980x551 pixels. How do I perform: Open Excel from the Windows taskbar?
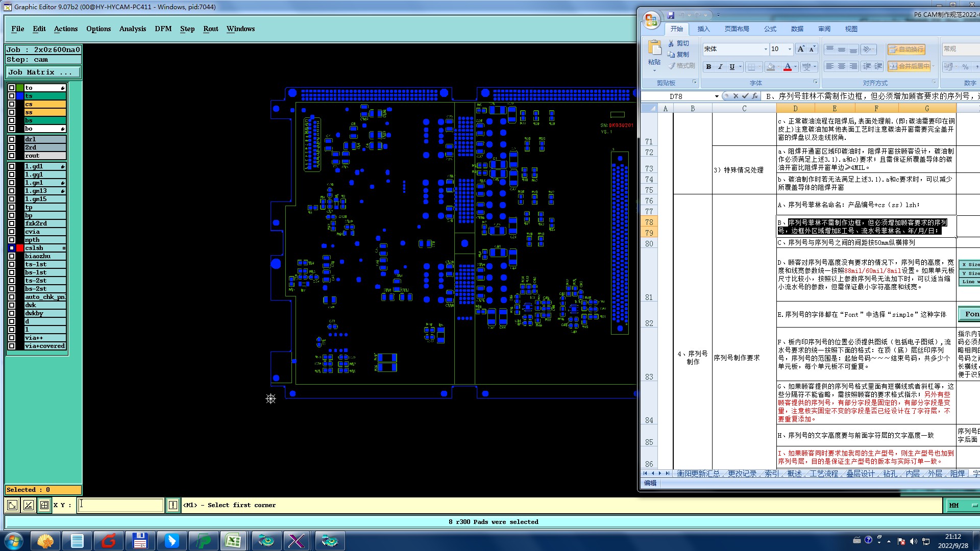(234, 541)
